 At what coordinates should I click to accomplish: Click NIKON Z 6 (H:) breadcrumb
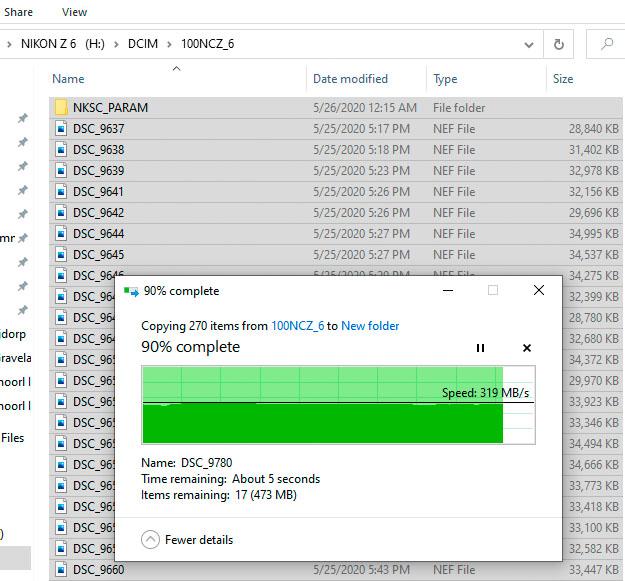(x=63, y=43)
